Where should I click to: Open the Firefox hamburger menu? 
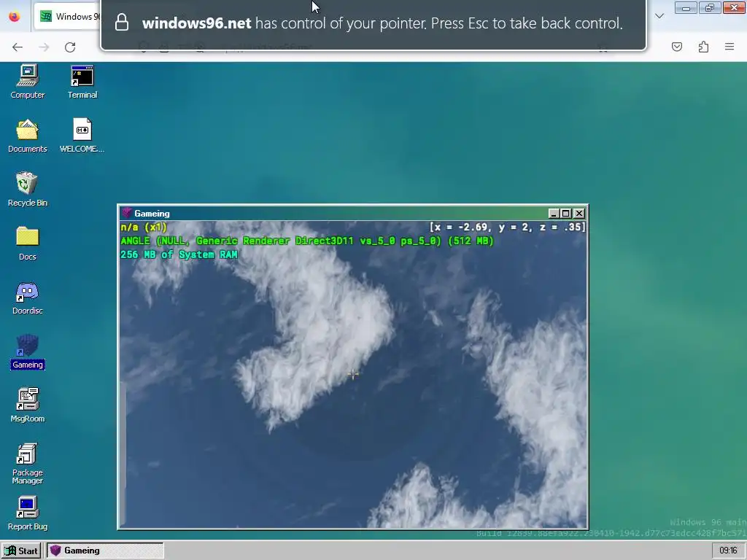tap(729, 47)
